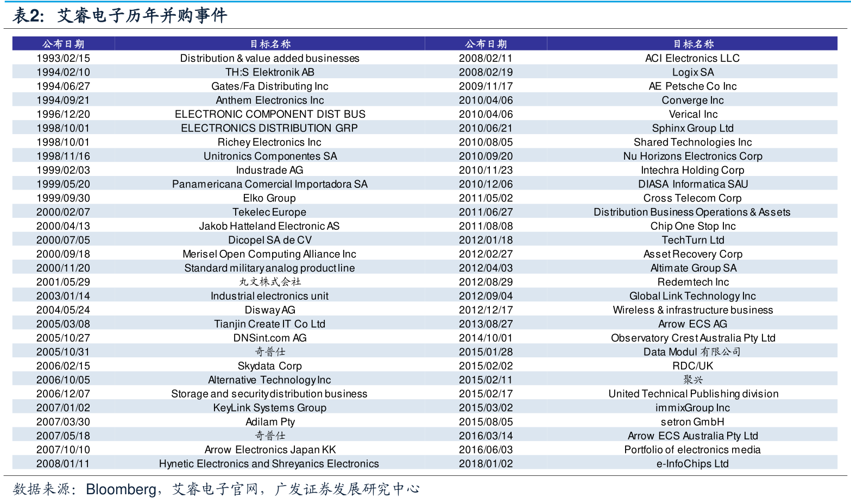The height and width of the screenshot is (504, 851).
Task: Click Logix SA cell
Action: click(x=693, y=72)
